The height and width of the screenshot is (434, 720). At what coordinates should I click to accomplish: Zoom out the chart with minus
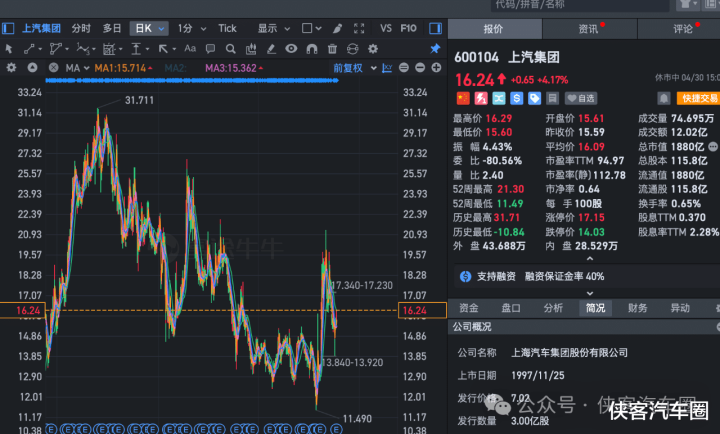tap(420, 68)
